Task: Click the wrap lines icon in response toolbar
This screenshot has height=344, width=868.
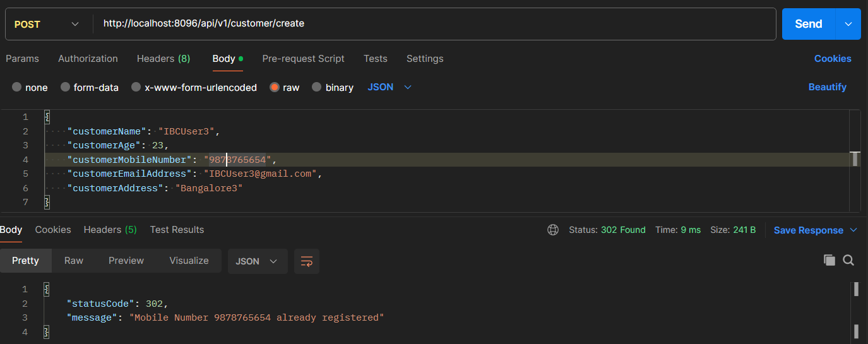Action: pos(307,261)
